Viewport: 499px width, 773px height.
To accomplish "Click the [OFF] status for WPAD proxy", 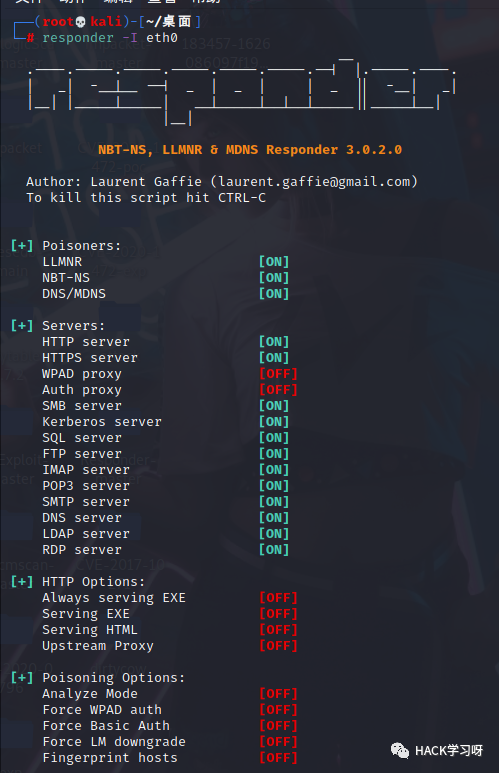I will click(278, 374).
